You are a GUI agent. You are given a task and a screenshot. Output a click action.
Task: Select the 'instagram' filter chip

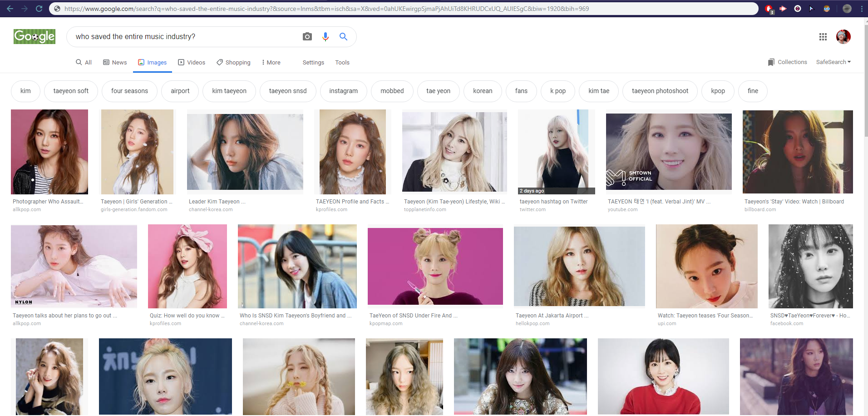[x=343, y=91]
